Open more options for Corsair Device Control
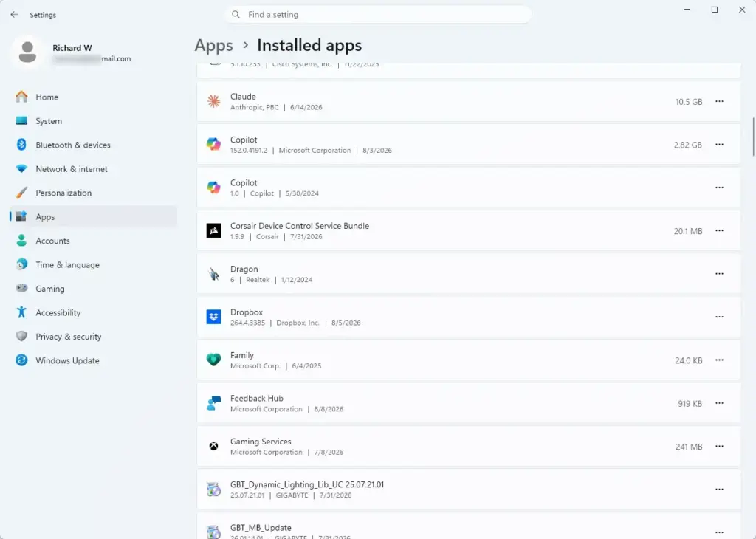756x539 pixels. pos(719,230)
